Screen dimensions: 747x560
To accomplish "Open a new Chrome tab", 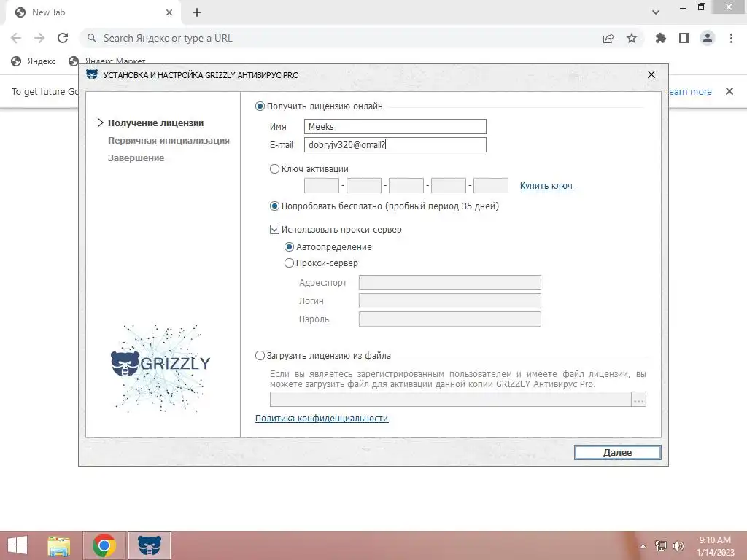I will click(197, 12).
